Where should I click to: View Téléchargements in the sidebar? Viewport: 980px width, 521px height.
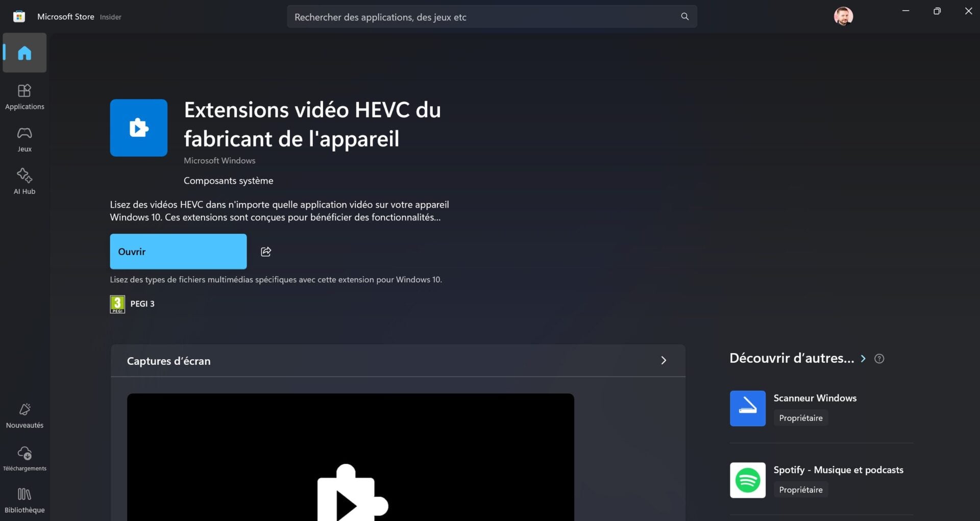click(x=24, y=458)
